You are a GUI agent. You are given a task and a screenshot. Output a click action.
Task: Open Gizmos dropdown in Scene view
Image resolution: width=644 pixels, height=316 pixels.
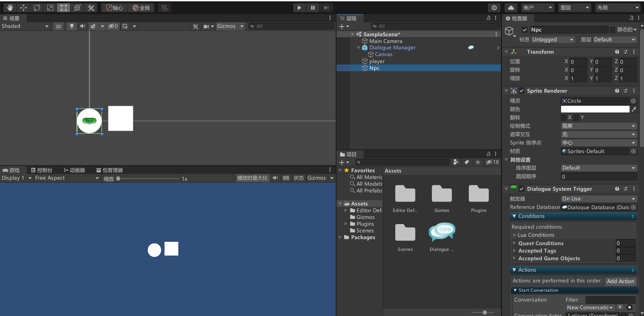(242, 26)
